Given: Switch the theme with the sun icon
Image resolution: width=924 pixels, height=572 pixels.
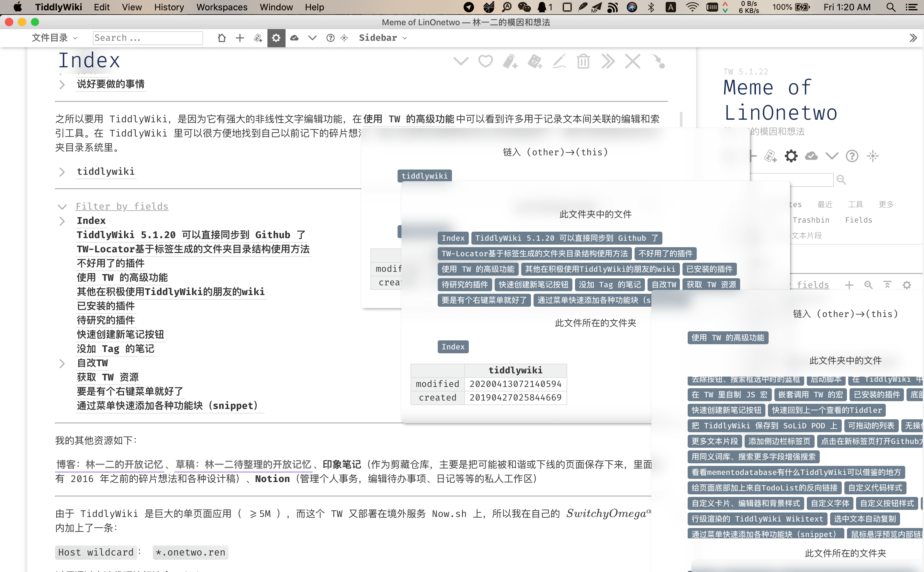Looking at the screenshot, I should click(344, 38).
